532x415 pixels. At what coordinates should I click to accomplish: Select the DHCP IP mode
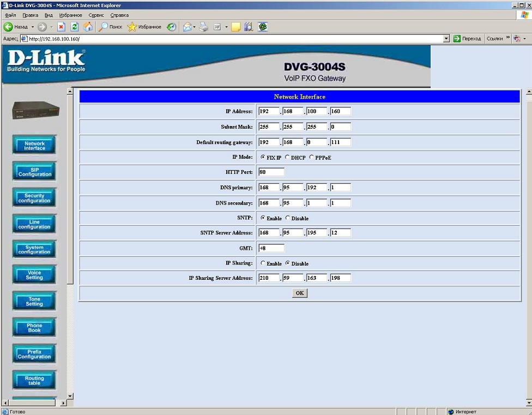(287, 158)
